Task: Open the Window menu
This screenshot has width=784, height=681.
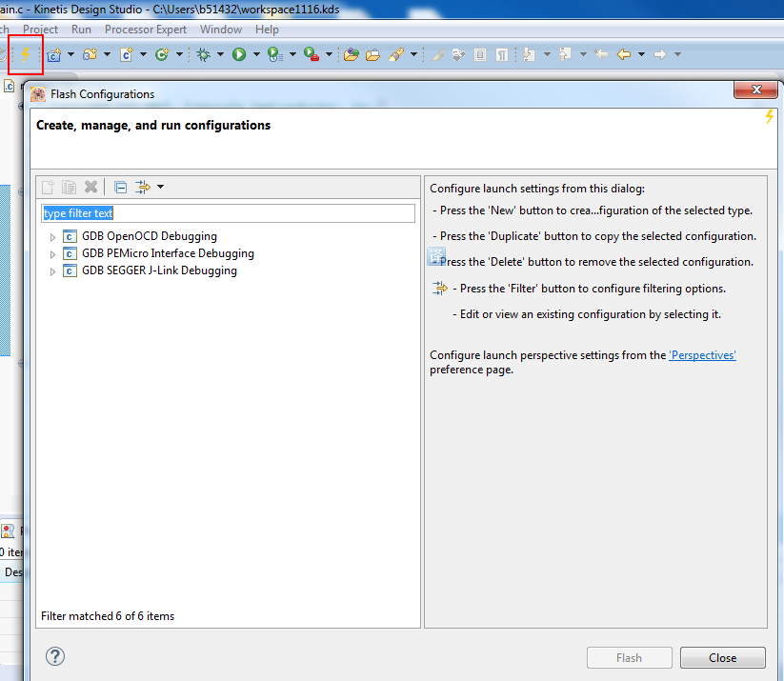Action: pyautogui.click(x=221, y=30)
